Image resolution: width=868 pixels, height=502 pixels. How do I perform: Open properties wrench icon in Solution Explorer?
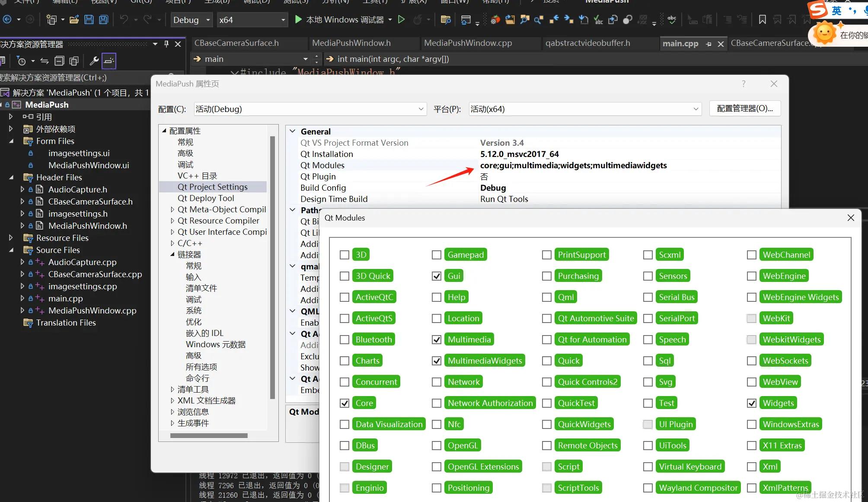point(94,61)
